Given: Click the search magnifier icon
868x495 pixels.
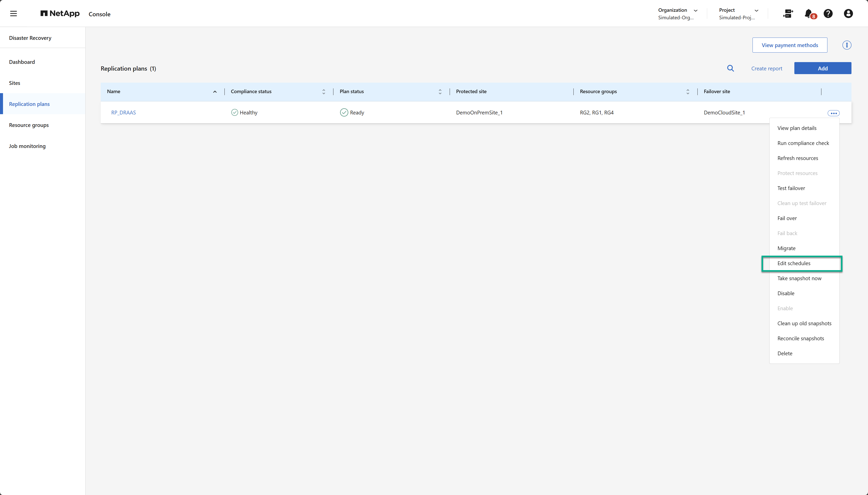Looking at the screenshot, I should (730, 68).
